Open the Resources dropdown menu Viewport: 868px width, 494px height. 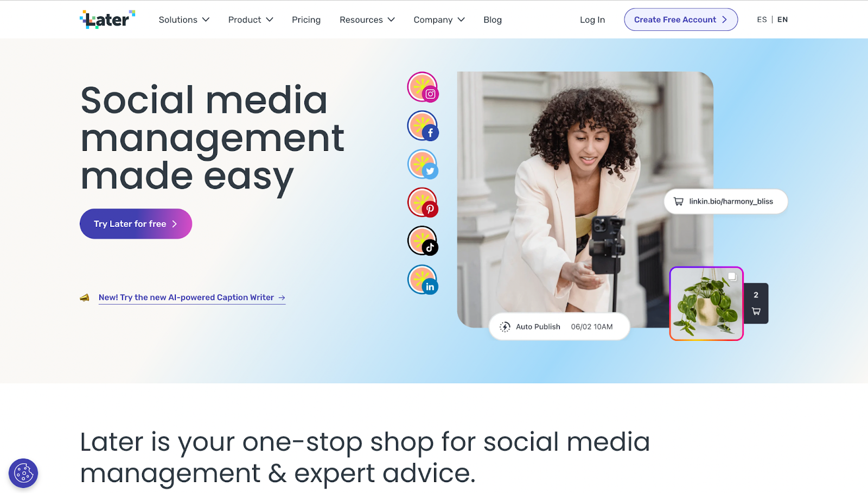pyautogui.click(x=367, y=20)
